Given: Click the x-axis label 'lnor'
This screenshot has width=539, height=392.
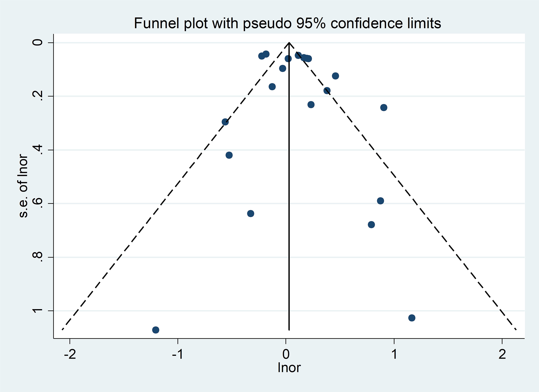Looking at the screenshot, I should 289,368.
